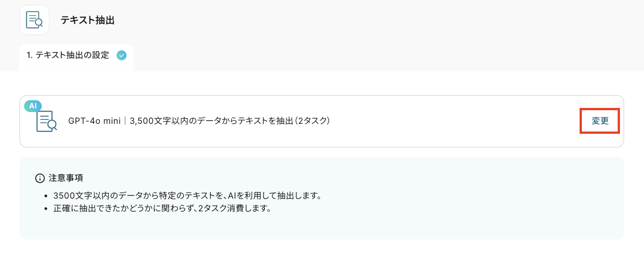Click the (2タスク) label in the card
The width and height of the screenshot is (644, 273).
[312, 121]
